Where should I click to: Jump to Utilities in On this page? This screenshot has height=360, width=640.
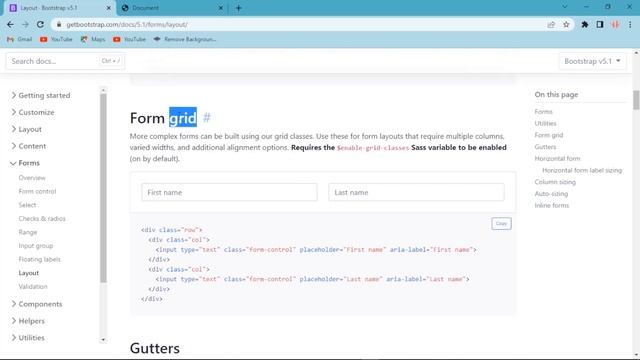(545, 123)
